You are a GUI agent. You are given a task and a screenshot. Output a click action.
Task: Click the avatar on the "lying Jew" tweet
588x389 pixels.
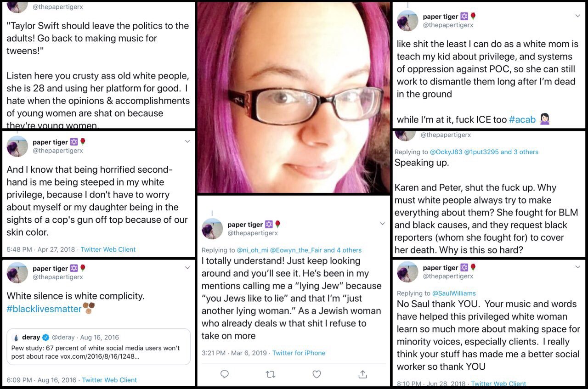click(212, 229)
